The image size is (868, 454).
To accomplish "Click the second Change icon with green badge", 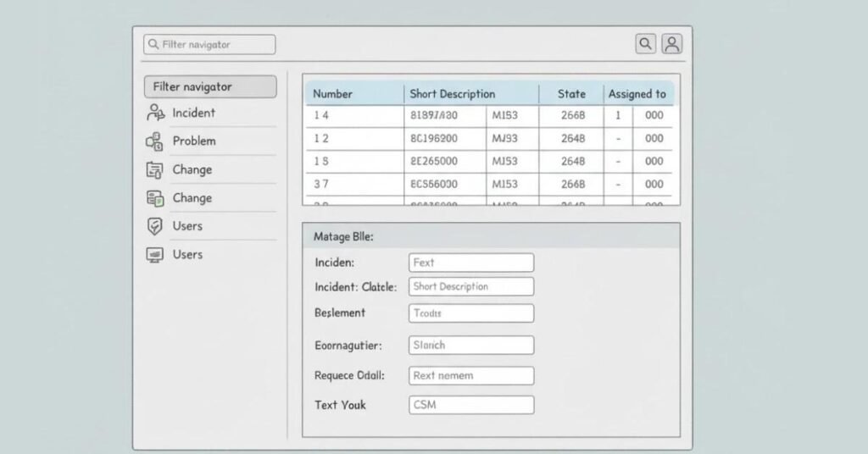I will click(x=155, y=198).
